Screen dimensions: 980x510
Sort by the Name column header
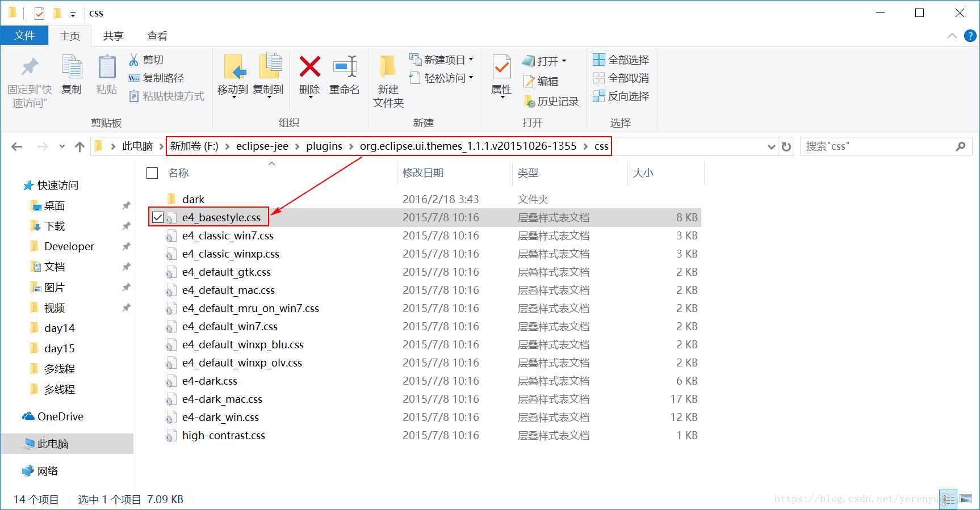178,173
